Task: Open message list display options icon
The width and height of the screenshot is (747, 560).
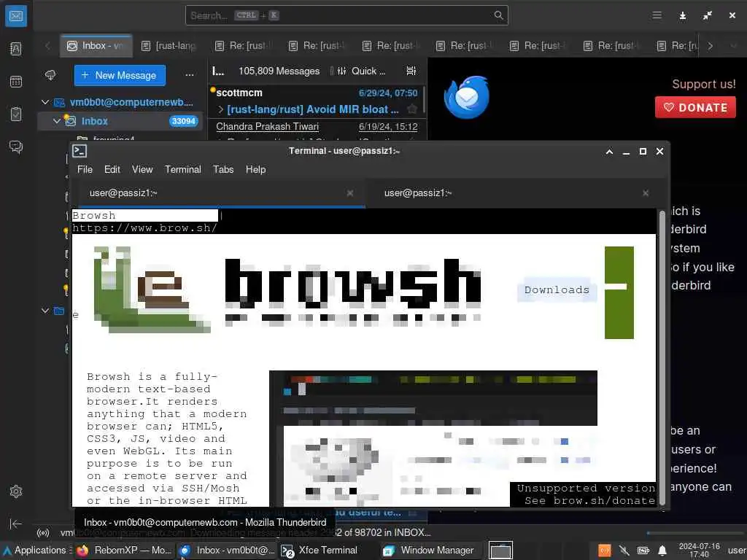Action: point(411,71)
